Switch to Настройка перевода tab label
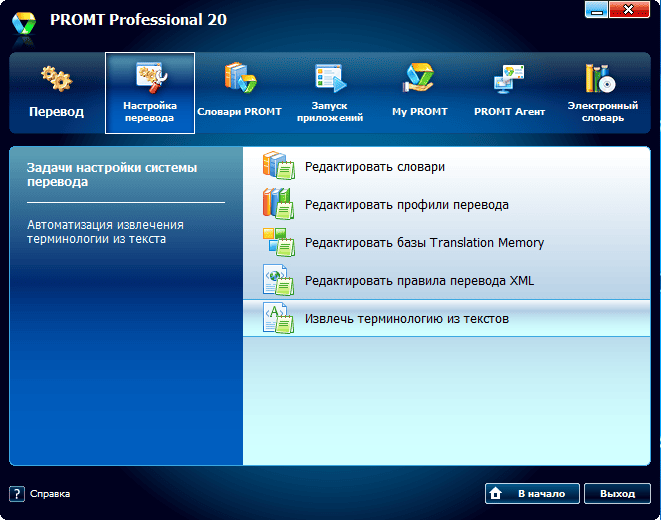 pos(150,112)
